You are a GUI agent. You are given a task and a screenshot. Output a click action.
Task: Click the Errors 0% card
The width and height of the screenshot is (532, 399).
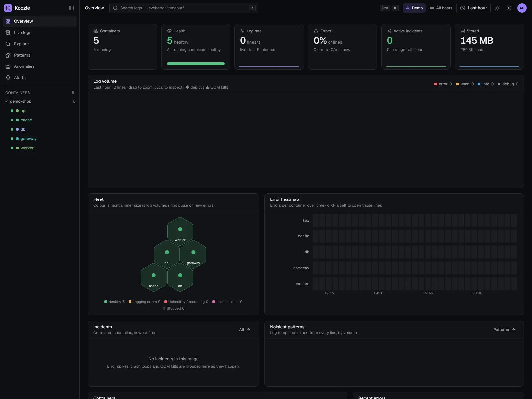click(x=342, y=47)
